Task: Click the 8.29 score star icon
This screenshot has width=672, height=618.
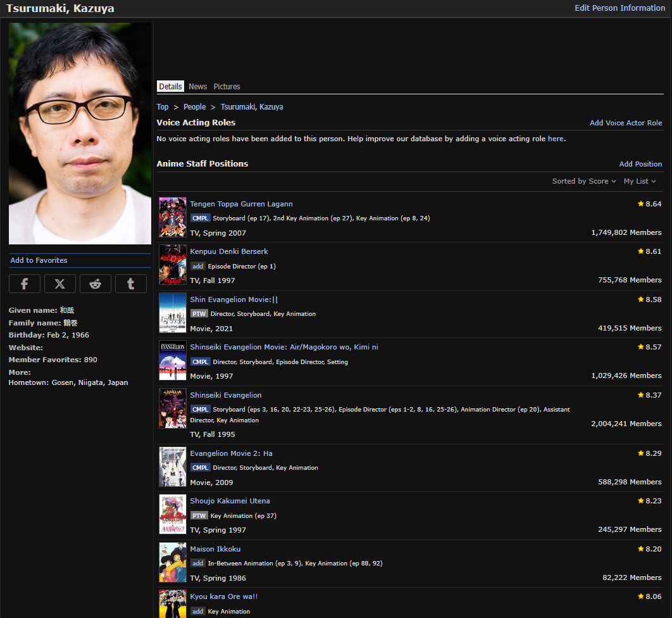Action: (x=641, y=453)
